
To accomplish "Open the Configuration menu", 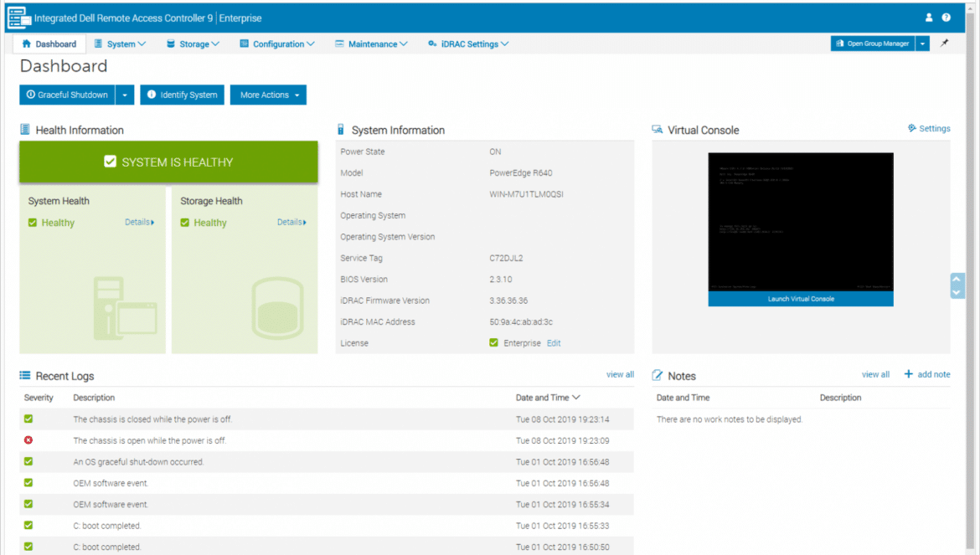I will pyautogui.click(x=277, y=44).
